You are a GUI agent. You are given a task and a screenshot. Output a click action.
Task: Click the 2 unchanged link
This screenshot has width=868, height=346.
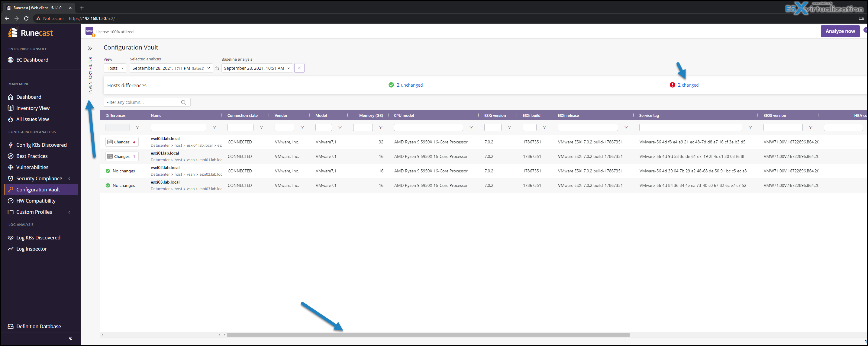[x=409, y=85]
